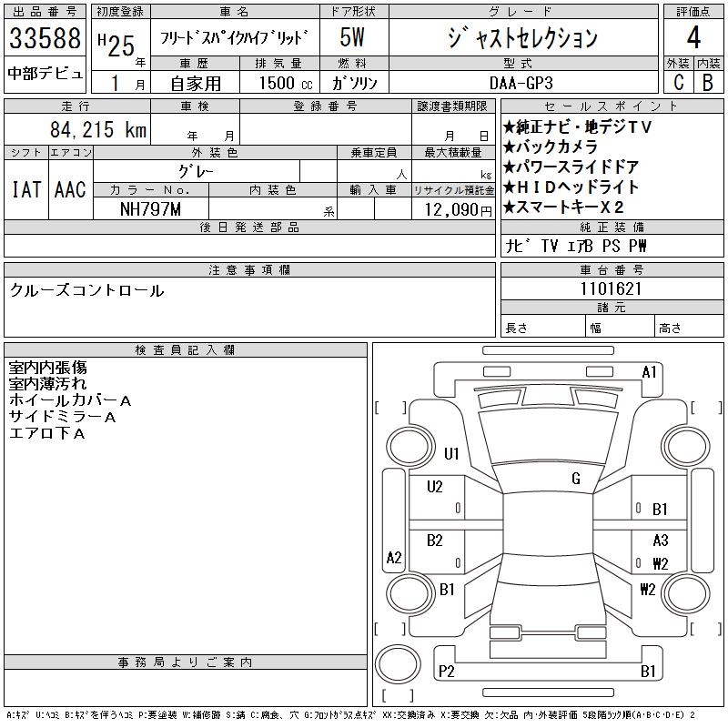This screenshot has width=728, height=728.
Task: Select the U2 dent marker
Action: 435,487
